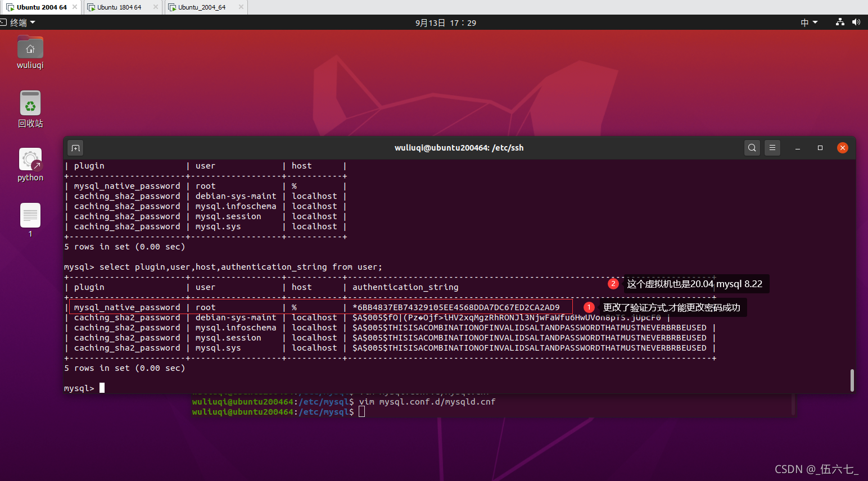Close the Ubuntu 2004 64 tab
Image resolution: width=868 pixels, height=481 pixels.
tap(75, 7)
